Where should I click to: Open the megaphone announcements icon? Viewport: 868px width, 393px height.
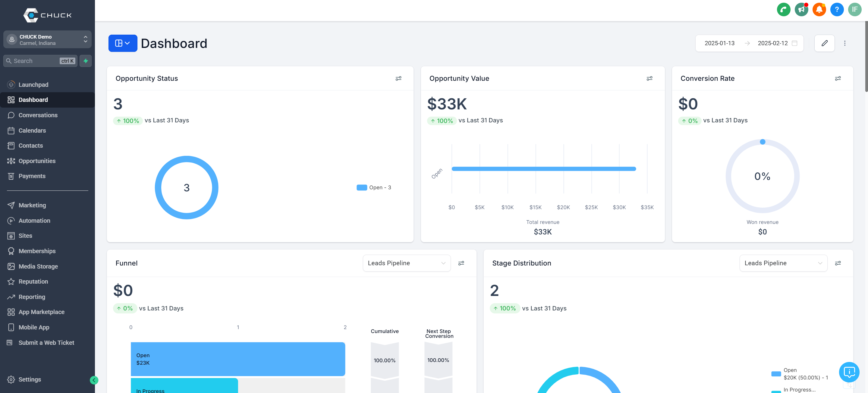(x=801, y=9)
